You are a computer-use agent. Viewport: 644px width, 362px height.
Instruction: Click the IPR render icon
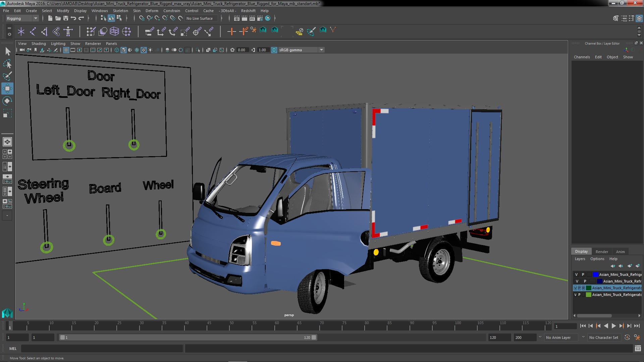(252, 18)
